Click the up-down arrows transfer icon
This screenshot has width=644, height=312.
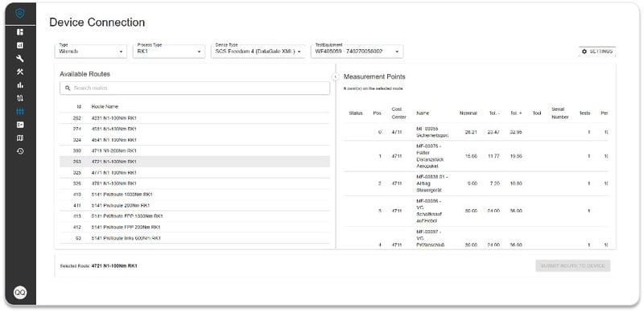pyautogui.click(x=20, y=98)
